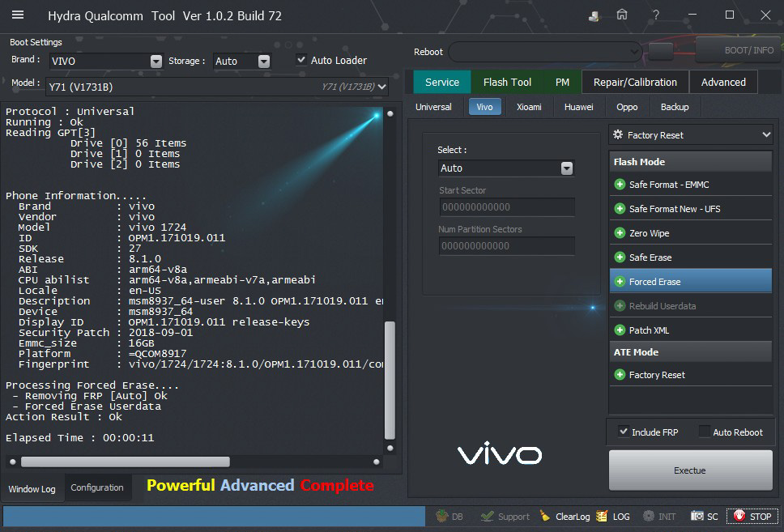Click the LOG notes icon
The width and height of the screenshot is (784, 532).
coord(602,516)
